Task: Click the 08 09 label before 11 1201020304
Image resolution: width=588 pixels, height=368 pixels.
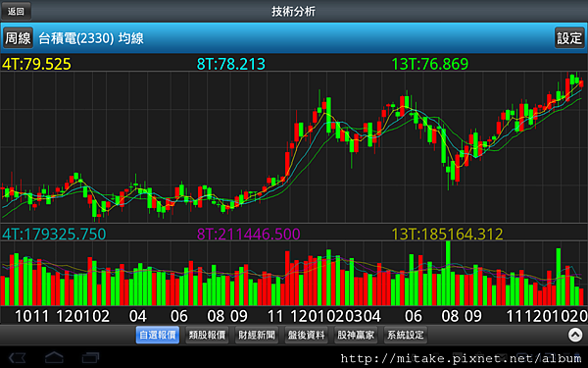Action: click(x=227, y=316)
